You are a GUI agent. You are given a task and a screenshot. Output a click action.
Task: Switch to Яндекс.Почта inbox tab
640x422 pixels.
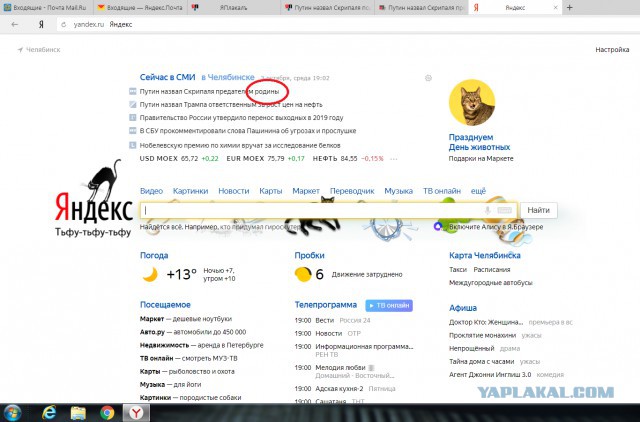(x=140, y=7)
